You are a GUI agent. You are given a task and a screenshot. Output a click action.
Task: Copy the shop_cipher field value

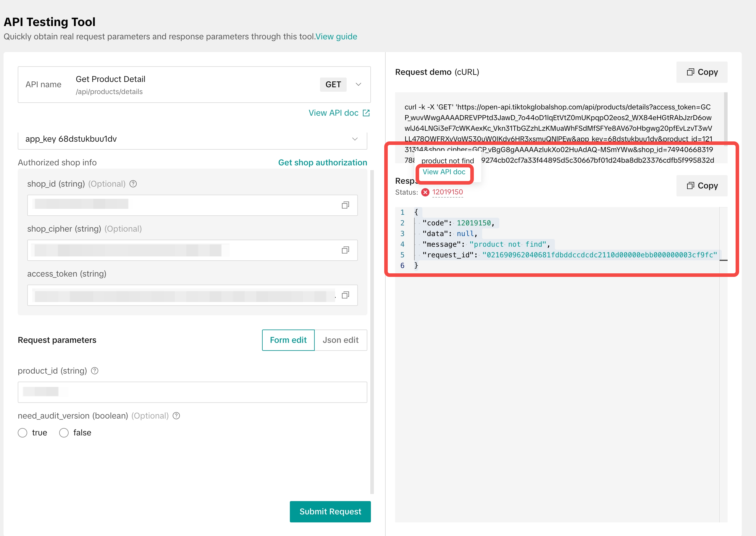345,250
